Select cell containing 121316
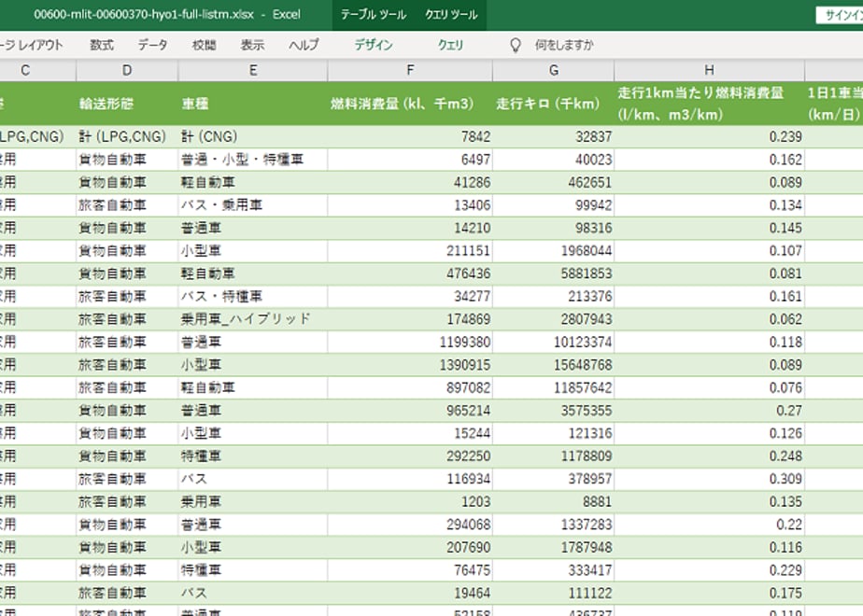863x616 pixels. 554,433
